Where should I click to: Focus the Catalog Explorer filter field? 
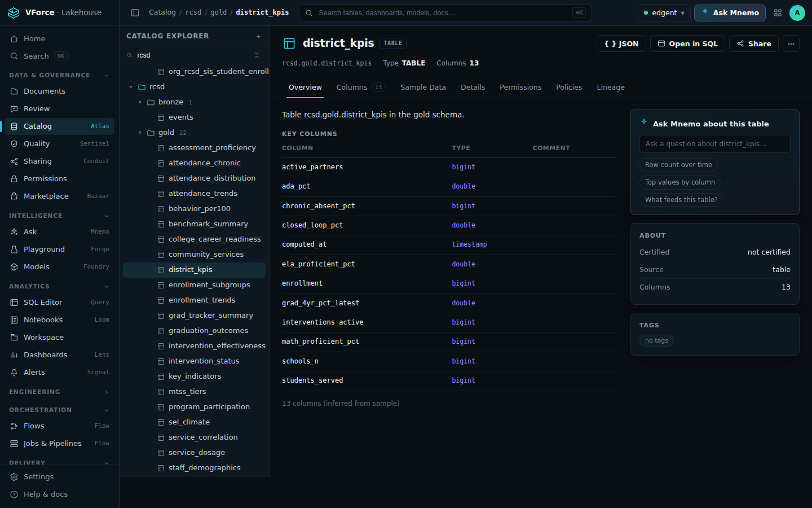[x=193, y=55]
